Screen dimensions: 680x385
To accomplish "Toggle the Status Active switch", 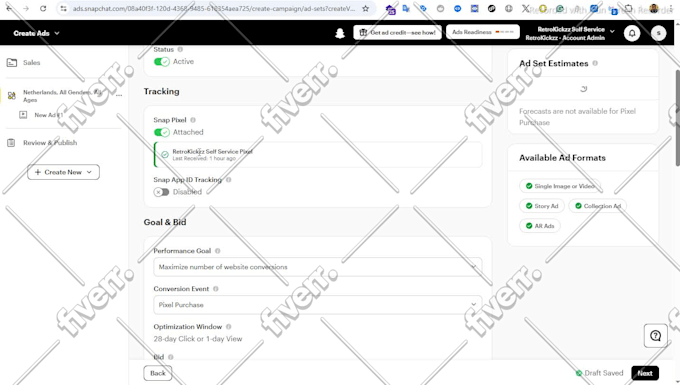I will (x=162, y=62).
